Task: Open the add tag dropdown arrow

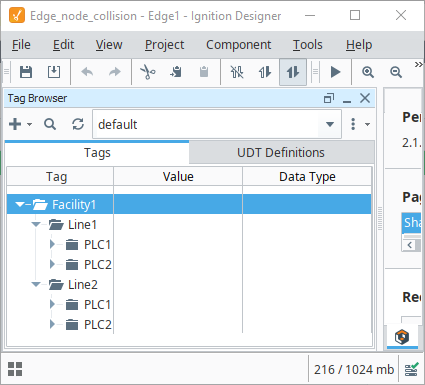Action: coord(30,124)
